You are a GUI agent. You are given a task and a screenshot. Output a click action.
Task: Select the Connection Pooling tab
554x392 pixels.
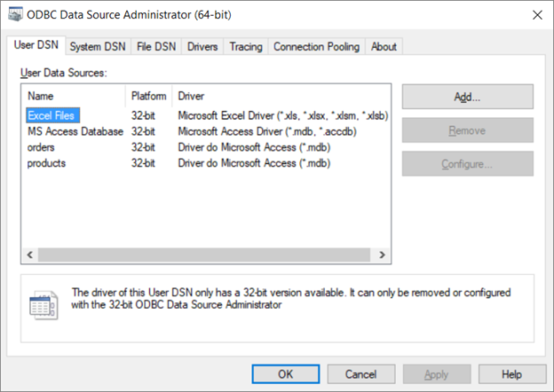pyautogui.click(x=316, y=46)
